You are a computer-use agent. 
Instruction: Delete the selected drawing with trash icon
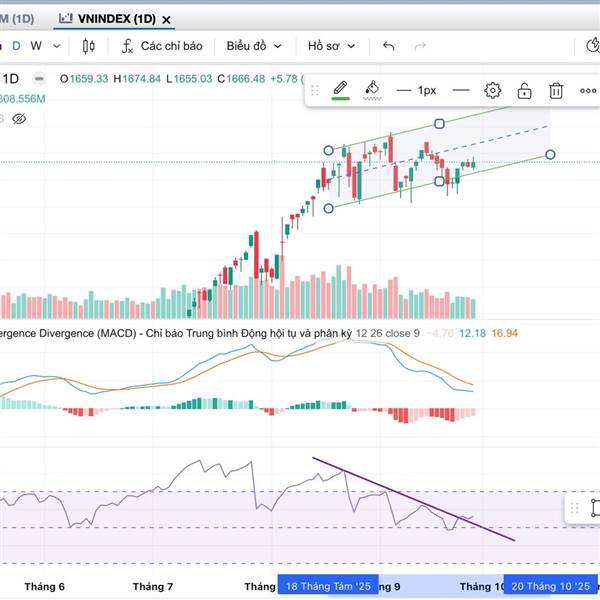click(556, 91)
